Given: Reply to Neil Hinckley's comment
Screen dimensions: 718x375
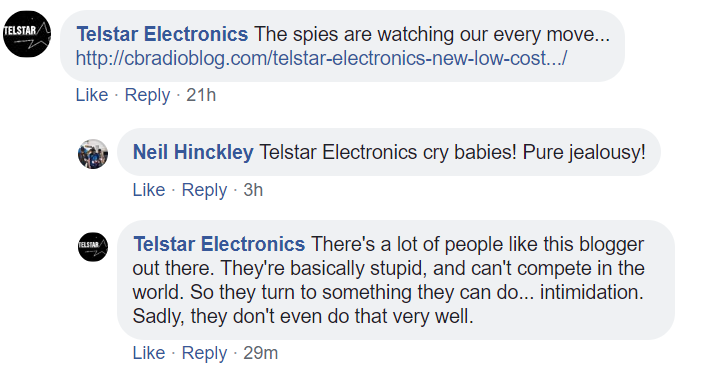Looking at the screenshot, I should pos(204,190).
